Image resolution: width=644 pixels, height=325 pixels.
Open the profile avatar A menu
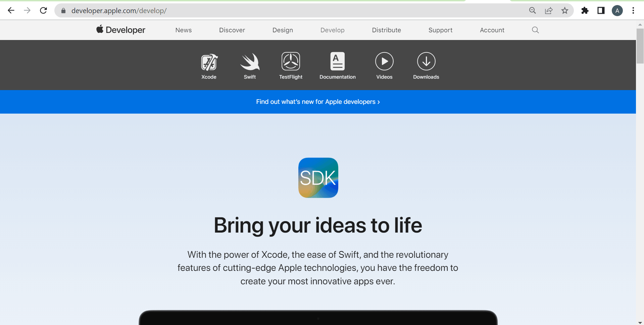(617, 10)
